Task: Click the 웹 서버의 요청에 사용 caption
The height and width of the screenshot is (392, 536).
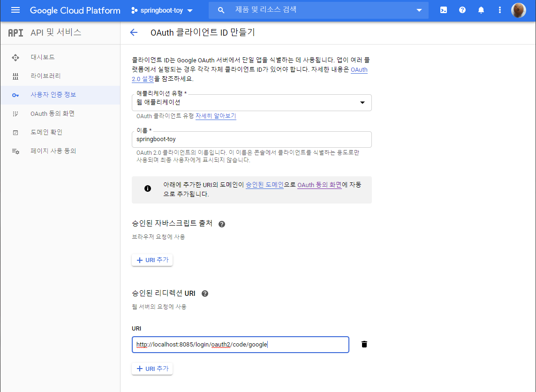Action: click(159, 307)
